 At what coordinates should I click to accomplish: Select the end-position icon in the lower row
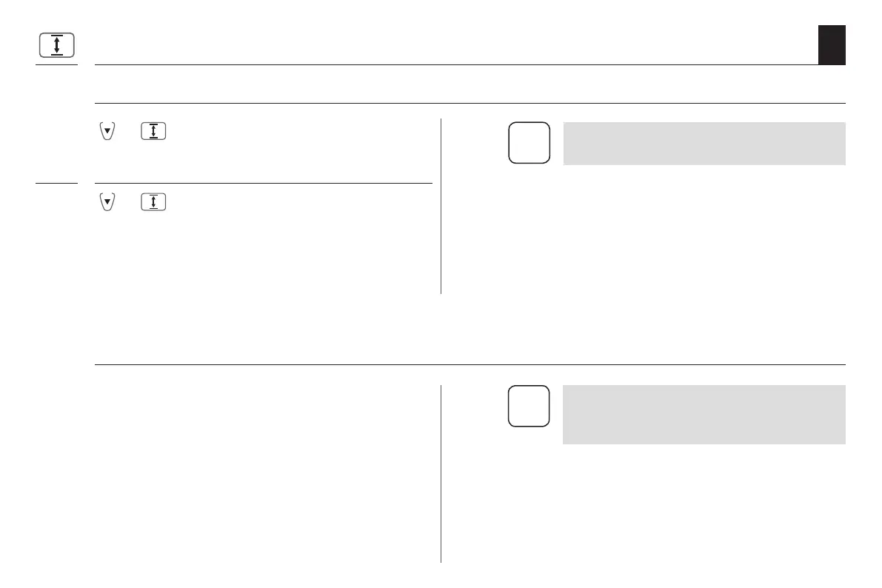pyautogui.click(x=153, y=202)
